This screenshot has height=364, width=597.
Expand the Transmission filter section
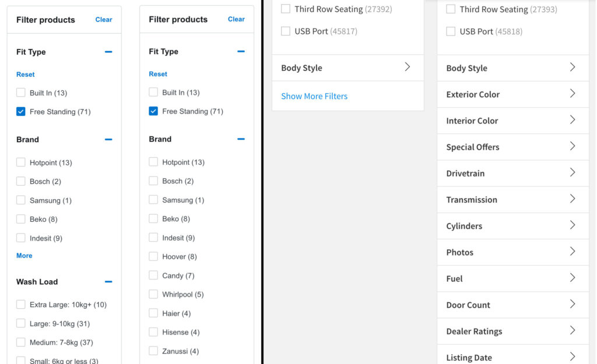pos(512,199)
